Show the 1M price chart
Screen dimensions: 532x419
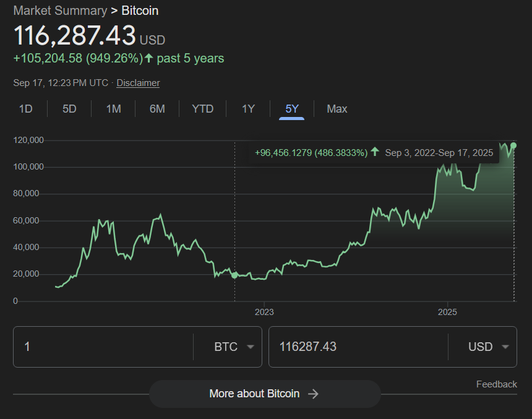click(x=113, y=109)
